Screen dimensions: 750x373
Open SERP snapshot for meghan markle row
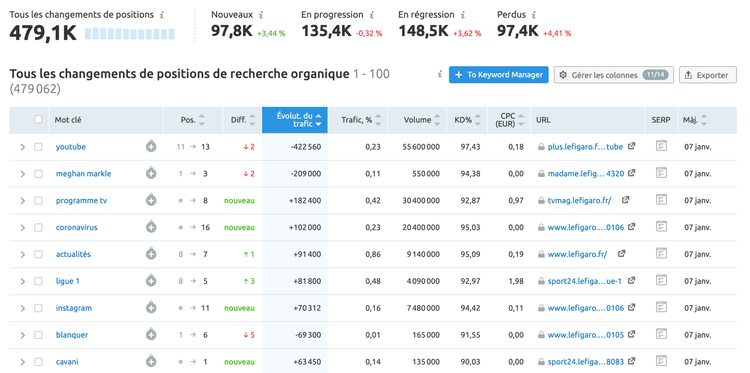coord(661,173)
